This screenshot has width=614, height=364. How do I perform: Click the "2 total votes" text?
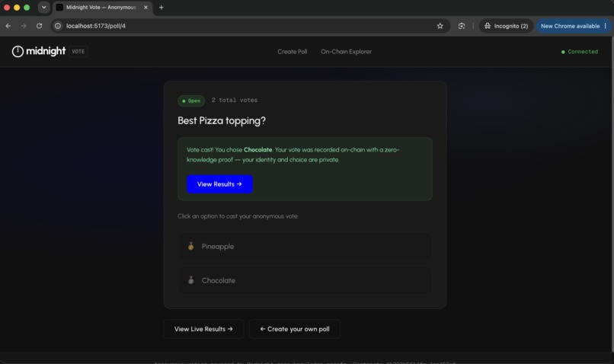[234, 101]
